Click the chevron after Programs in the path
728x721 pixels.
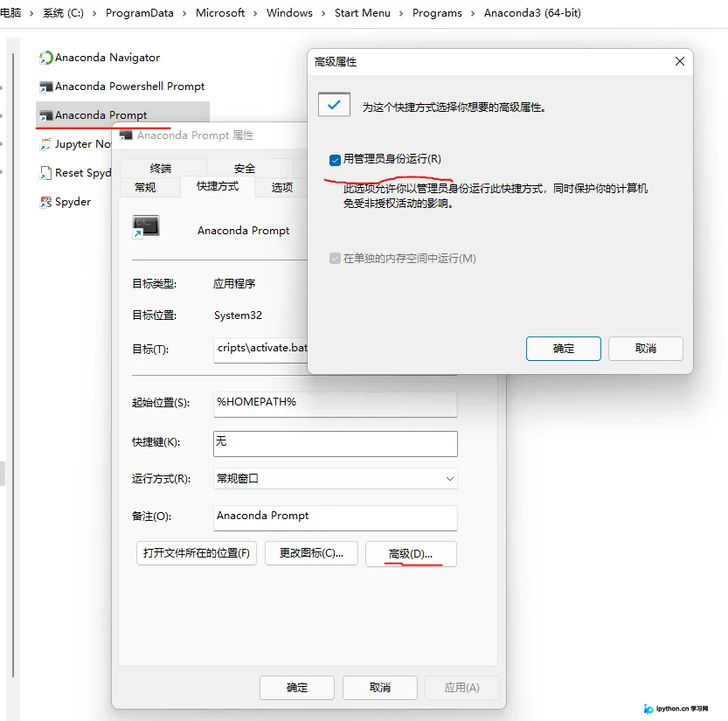tap(473, 13)
